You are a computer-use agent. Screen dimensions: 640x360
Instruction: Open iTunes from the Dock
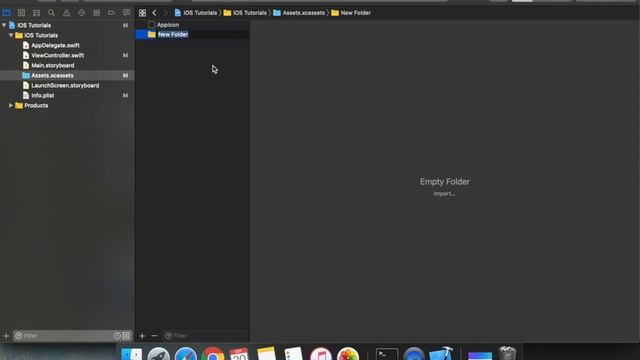pyautogui.click(x=321, y=354)
